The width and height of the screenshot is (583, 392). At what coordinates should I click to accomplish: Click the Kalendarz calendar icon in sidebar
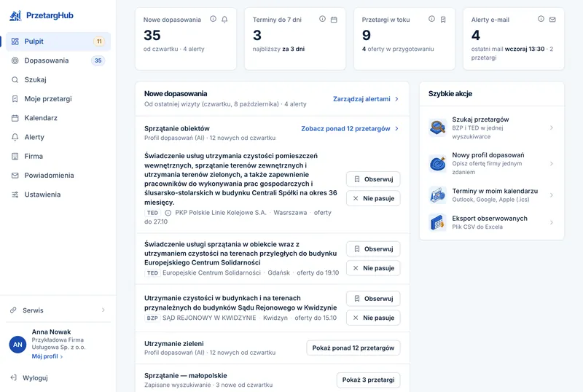click(15, 118)
